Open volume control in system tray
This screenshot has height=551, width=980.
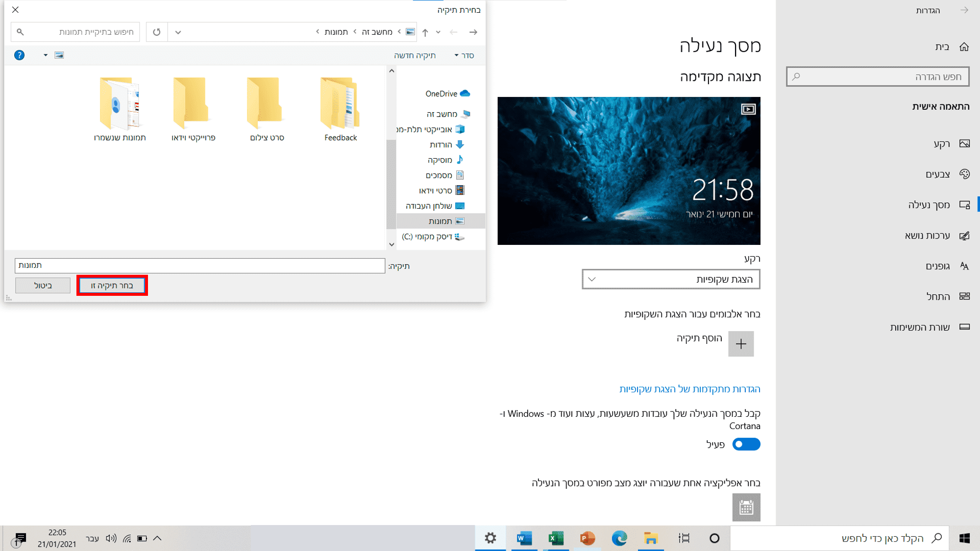111,538
